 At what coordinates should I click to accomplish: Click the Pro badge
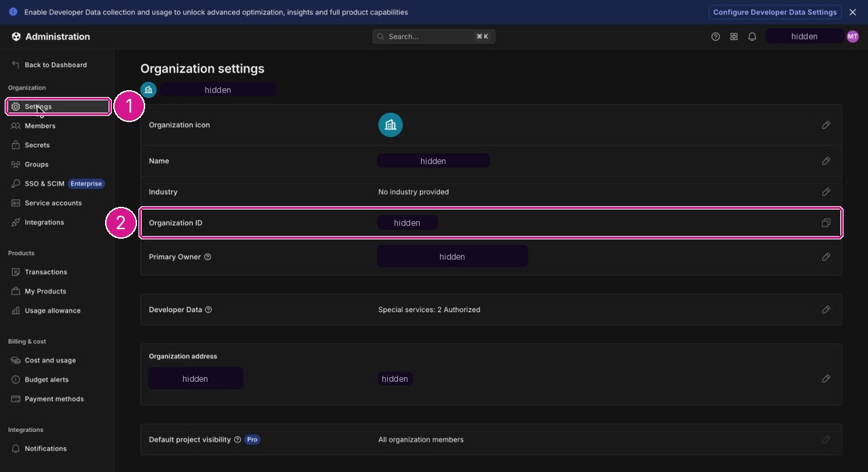click(252, 439)
